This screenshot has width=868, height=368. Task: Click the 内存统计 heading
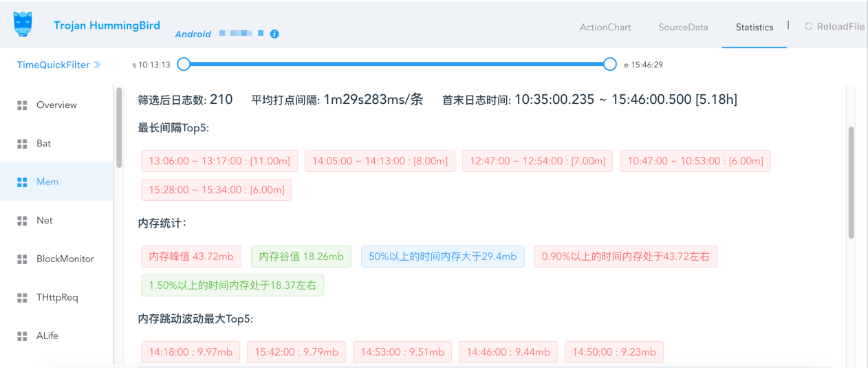[x=162, y=223]
